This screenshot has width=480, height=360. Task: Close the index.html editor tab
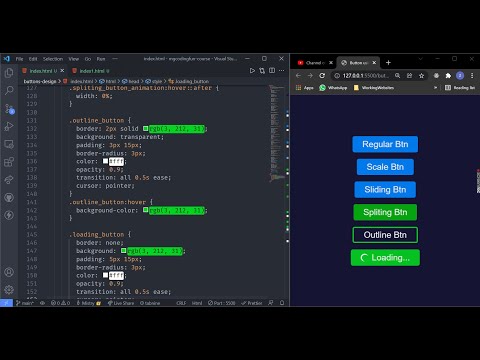point(62,71)
